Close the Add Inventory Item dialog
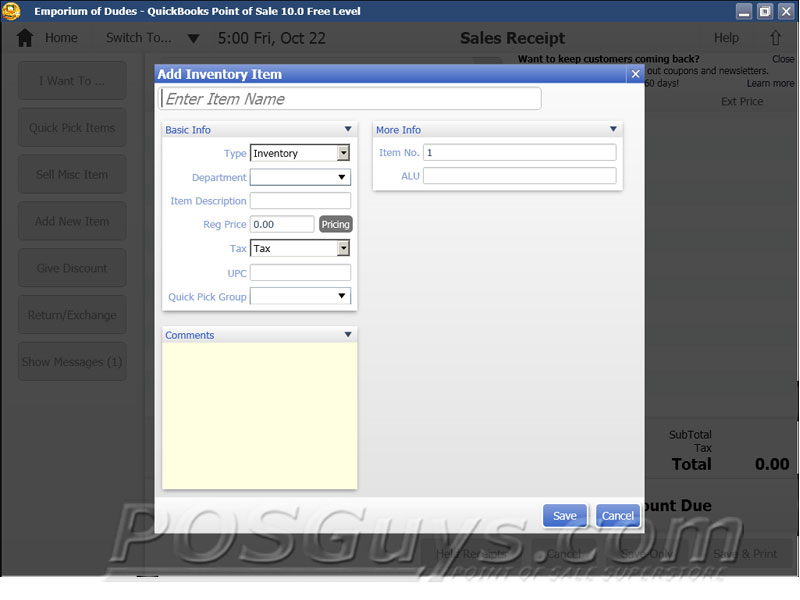 coord(634,74)
